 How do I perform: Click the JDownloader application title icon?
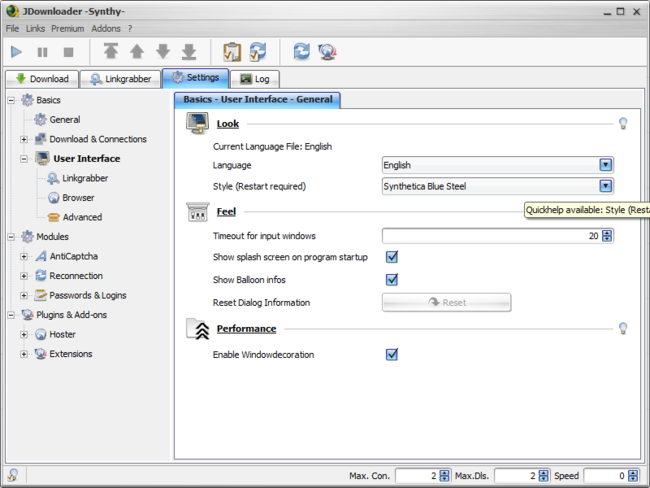(x=12, y=11)
